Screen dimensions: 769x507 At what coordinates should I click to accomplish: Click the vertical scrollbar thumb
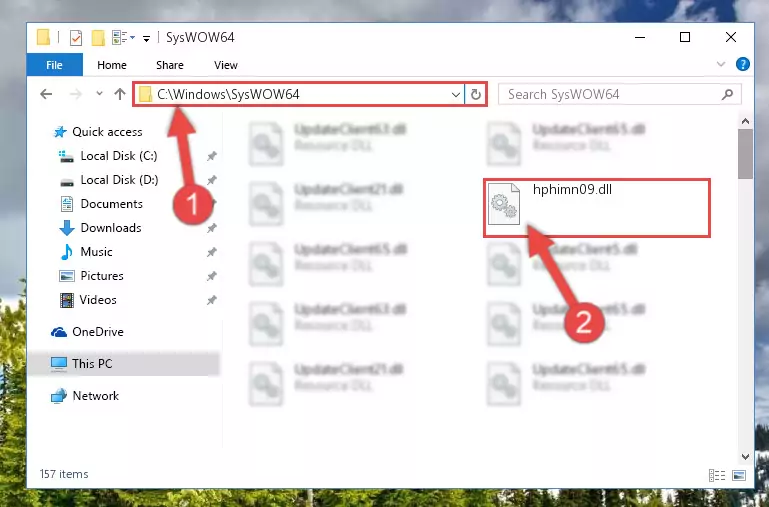coord(745,154)
